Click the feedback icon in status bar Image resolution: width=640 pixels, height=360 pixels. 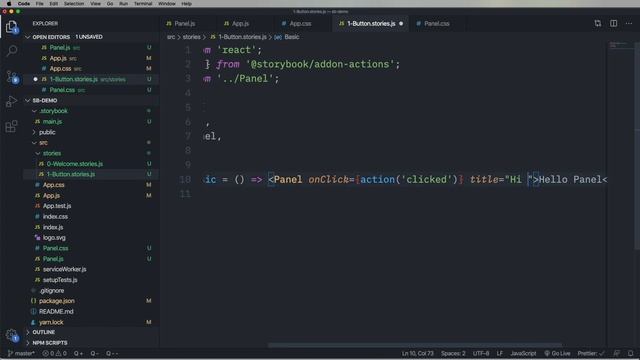(x=617, y=353)
